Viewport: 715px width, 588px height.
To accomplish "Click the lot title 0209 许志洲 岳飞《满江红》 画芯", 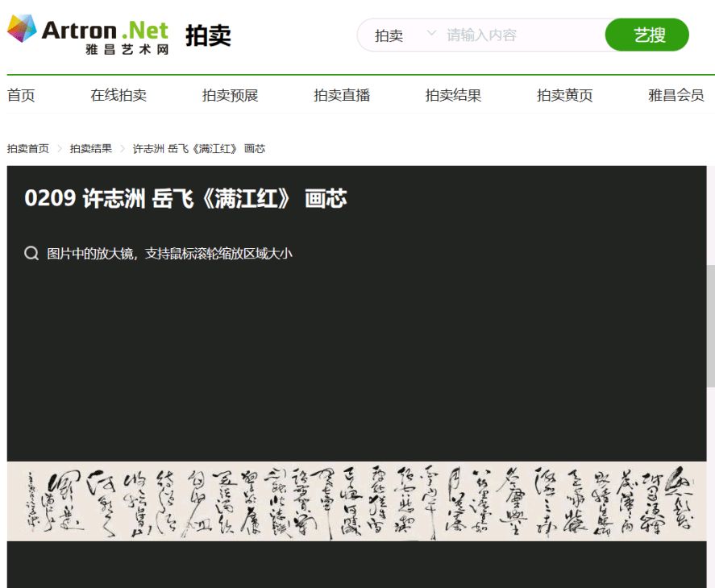I will coord(185,198).
